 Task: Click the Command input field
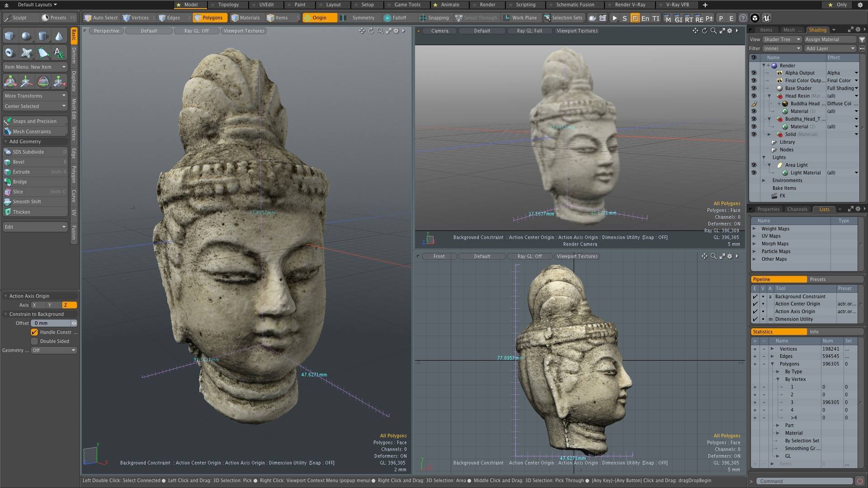click(x=804, y=481)
